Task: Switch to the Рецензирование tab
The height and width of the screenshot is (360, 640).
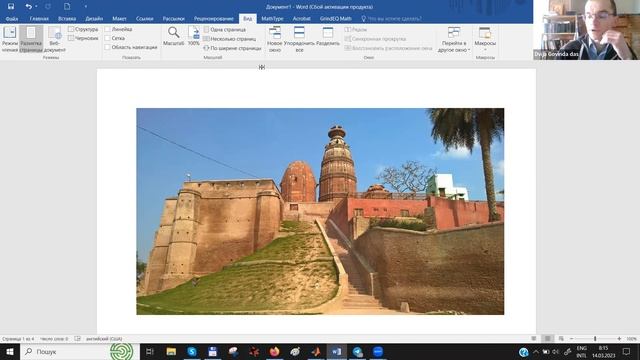Action: pyautogui.click(x=213, y=18)
